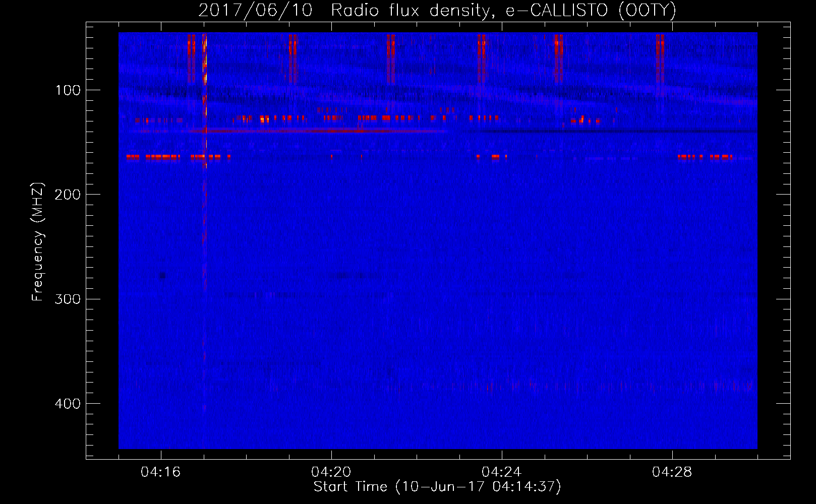Select the '04:24' time axis label
The height and width of the screenshot is (504, 816).
[501, 472]
